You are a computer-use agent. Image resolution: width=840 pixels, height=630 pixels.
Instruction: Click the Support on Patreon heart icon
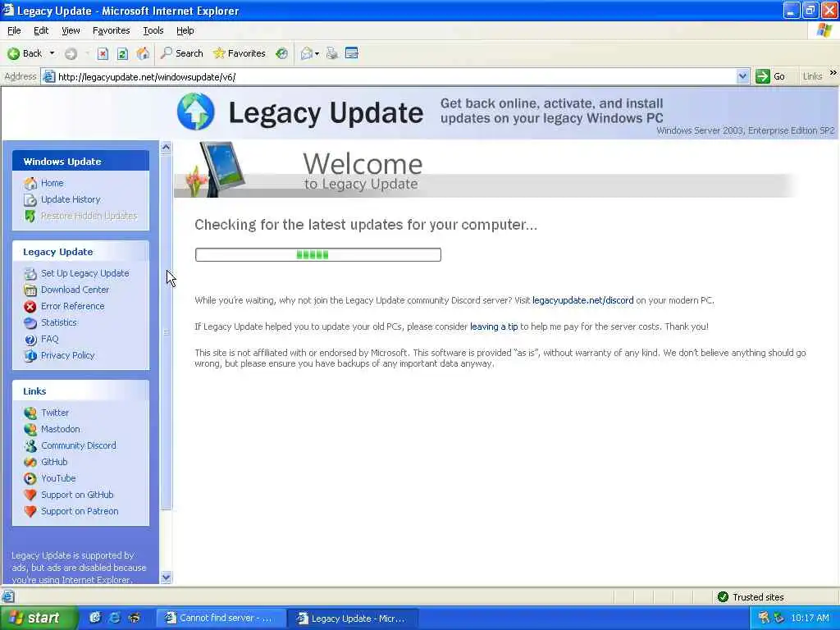pos(30,511)
